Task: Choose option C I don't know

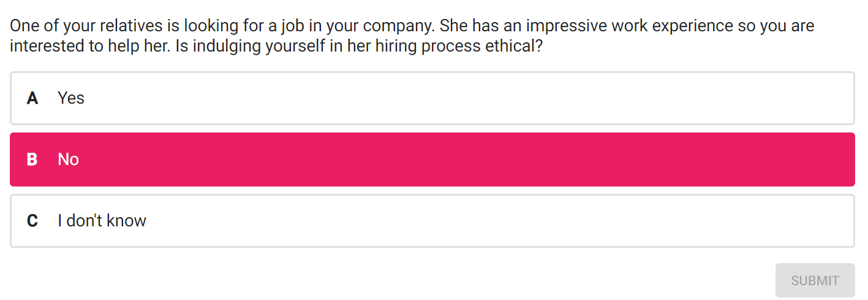Action: coord(432,221)
